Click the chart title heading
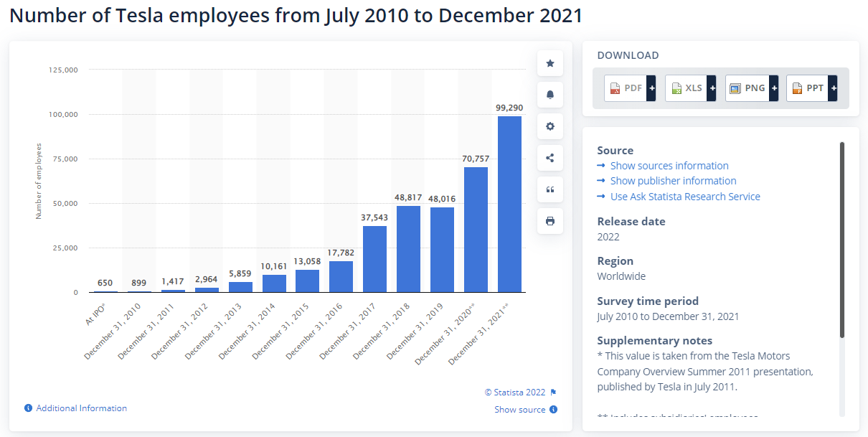 point(296,16)
